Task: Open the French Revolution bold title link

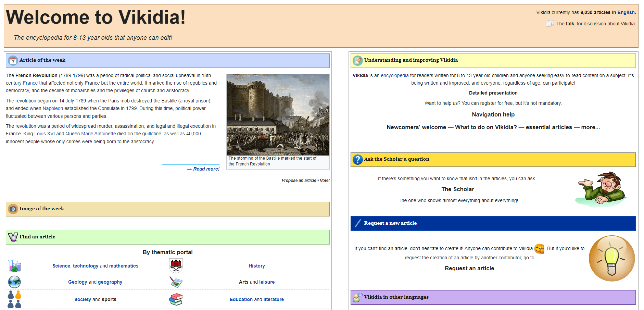Action: pos(36,75)
